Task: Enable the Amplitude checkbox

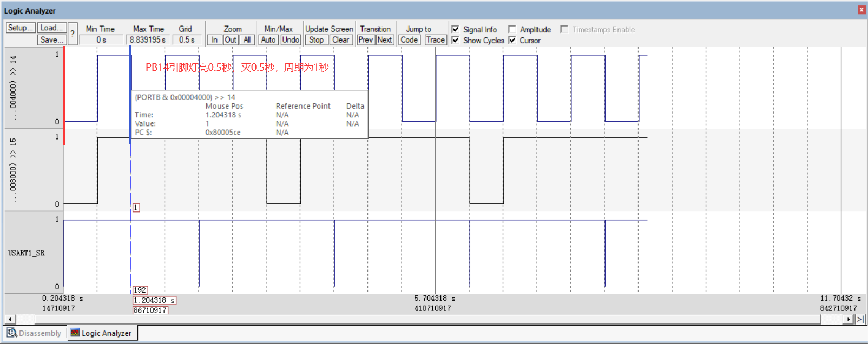Action: [x=512, y=29]
